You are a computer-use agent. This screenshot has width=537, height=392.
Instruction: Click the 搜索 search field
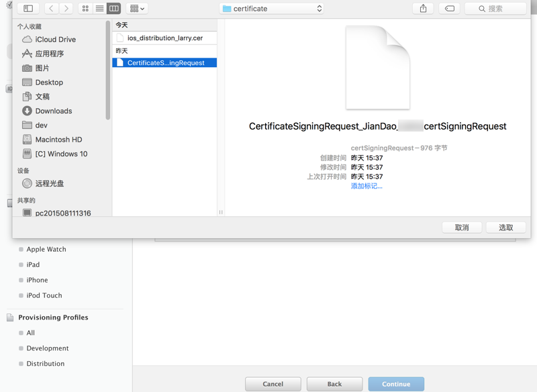pos(495,9)
